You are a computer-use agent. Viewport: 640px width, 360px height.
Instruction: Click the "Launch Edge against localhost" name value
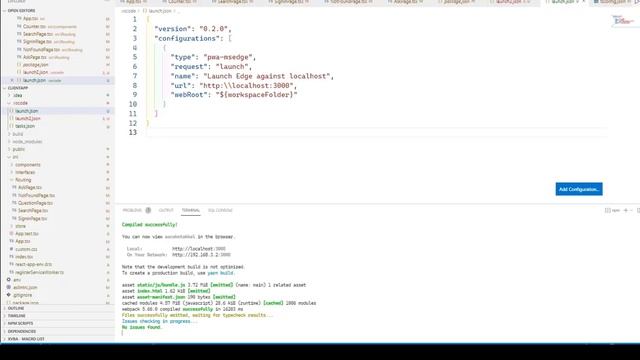(268, 76)
